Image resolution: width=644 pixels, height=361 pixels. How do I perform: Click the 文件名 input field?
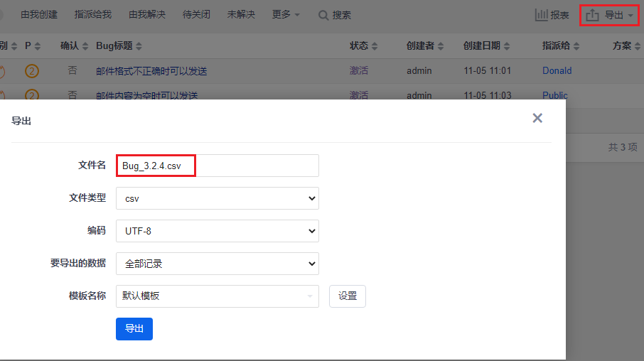pos(218,166)
